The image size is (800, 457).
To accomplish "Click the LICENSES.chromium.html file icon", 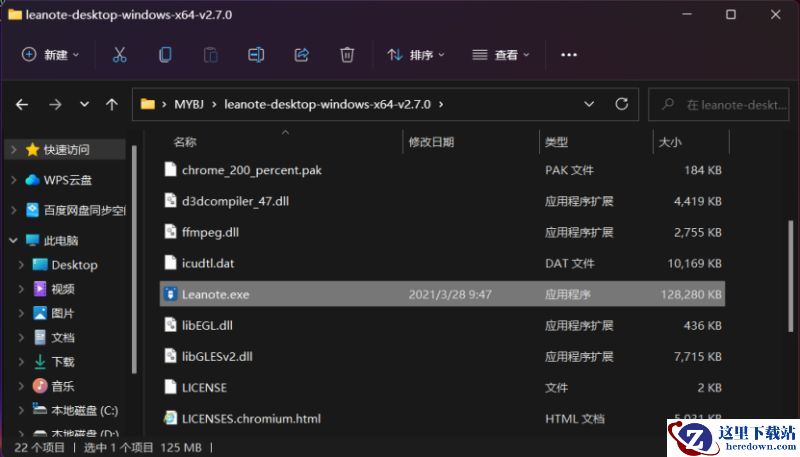I will [170, 419].
